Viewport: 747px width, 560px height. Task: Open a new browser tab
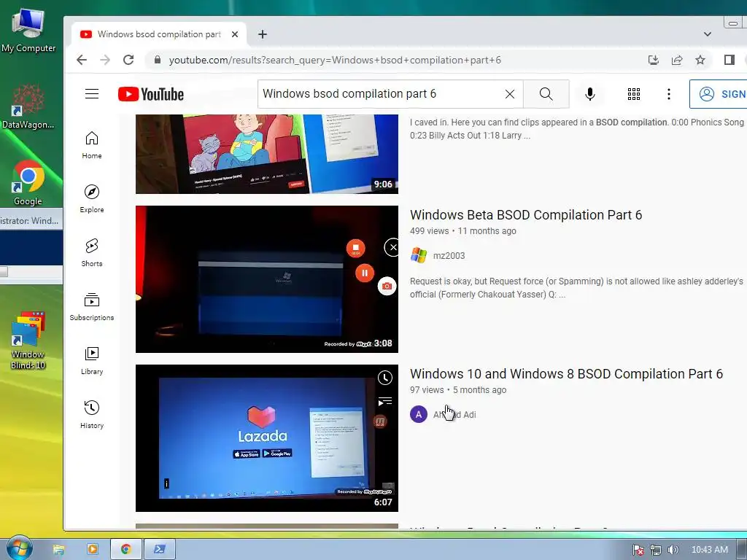pyautogui.click(x=263, y=34)
